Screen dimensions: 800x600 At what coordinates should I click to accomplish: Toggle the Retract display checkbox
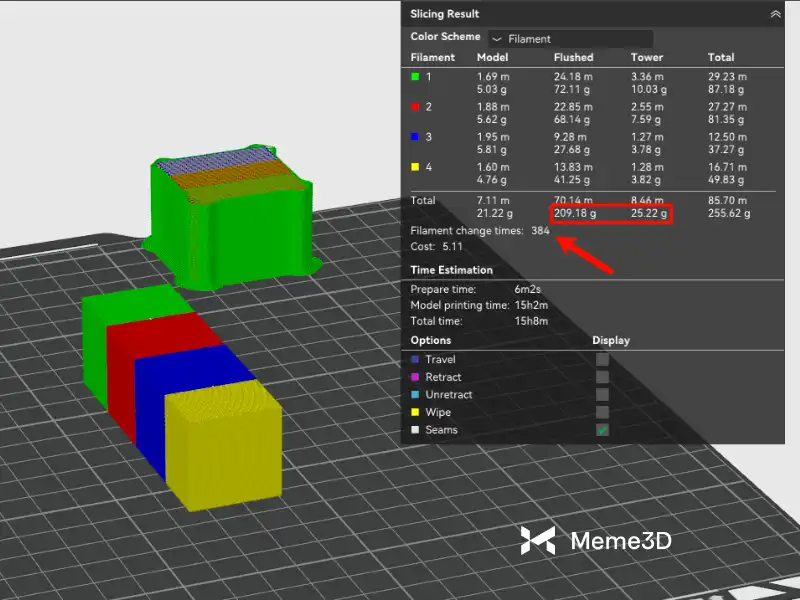point(603,377)
